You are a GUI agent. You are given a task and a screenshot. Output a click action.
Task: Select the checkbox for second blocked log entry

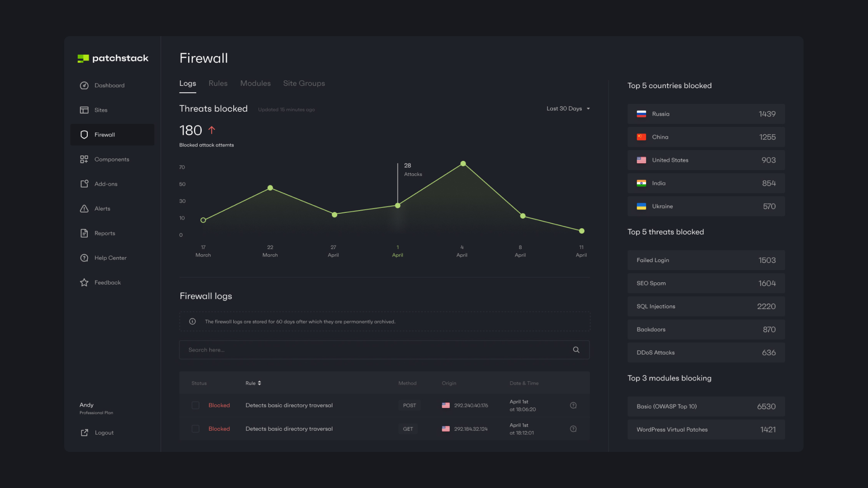(x=195, y=428)
